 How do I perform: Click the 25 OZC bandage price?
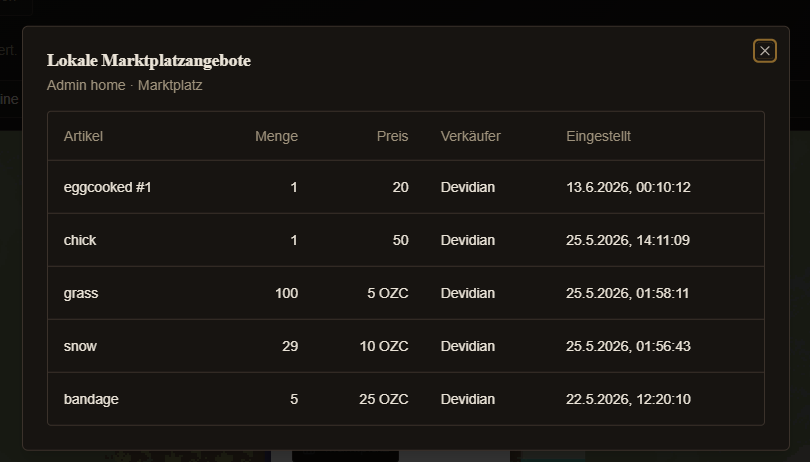tap(384, 399)
